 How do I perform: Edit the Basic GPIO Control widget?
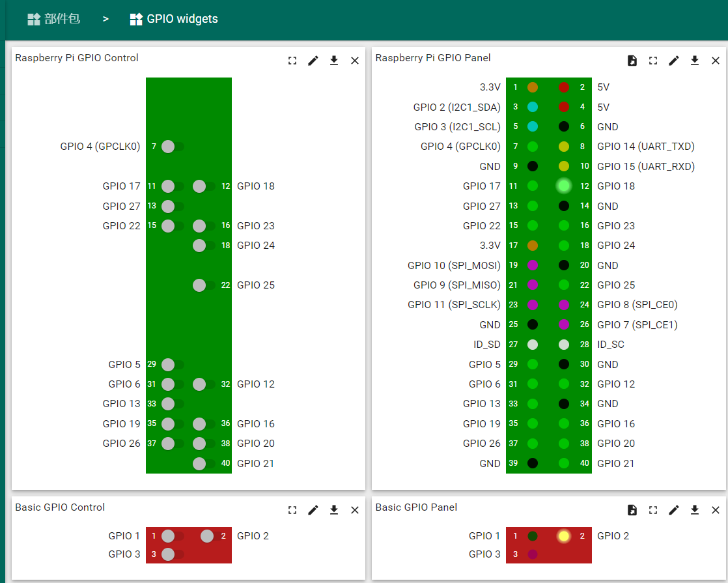[x=313, y=510]
